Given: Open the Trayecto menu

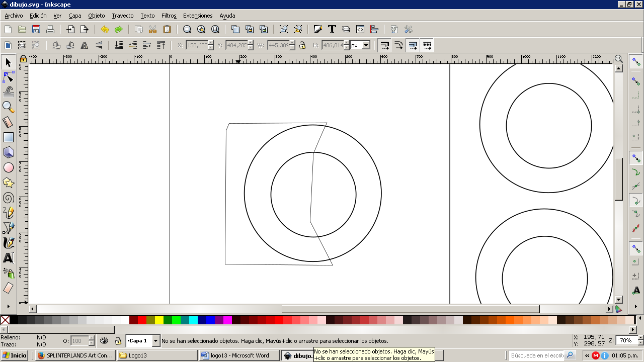Looking at the screenshot, I should [123, 16].
